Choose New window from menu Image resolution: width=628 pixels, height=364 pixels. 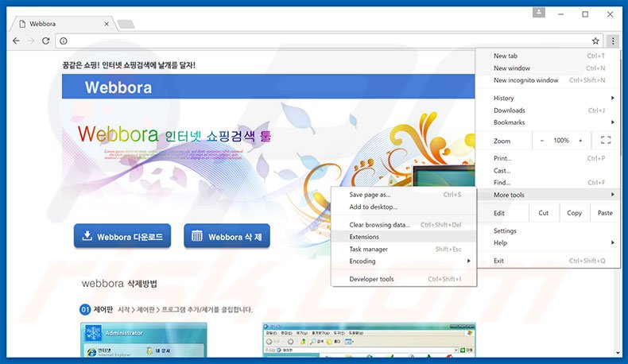point(549,68)
